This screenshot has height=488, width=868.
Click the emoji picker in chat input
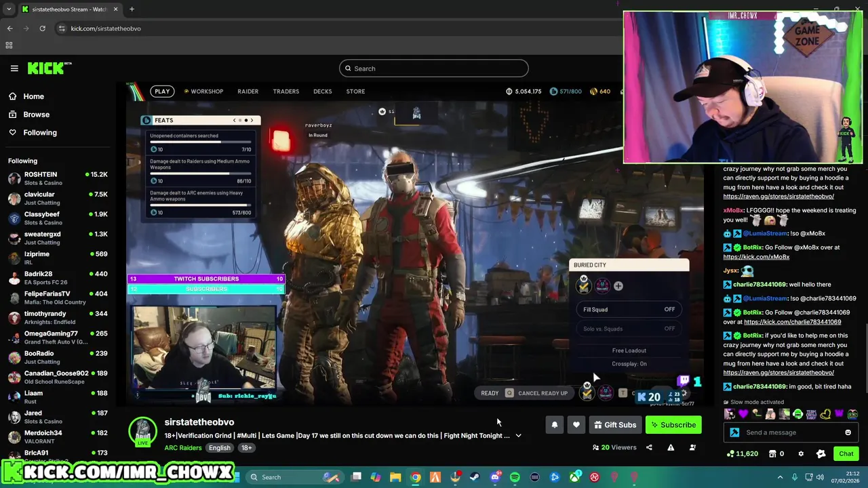[x=848, y=432]
